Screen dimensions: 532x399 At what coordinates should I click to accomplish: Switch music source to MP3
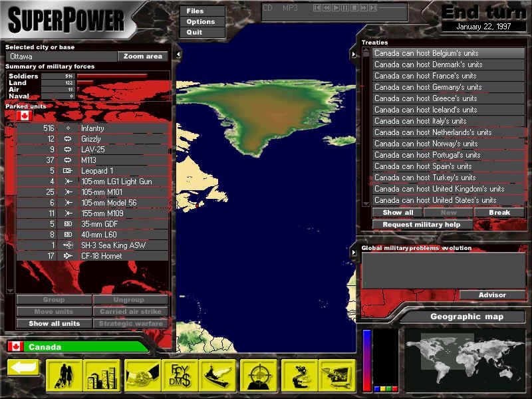click(x=289, y=7)
